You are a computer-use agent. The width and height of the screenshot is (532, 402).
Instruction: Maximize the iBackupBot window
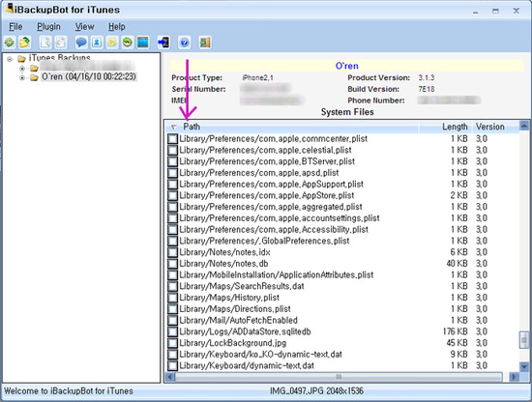495,12
